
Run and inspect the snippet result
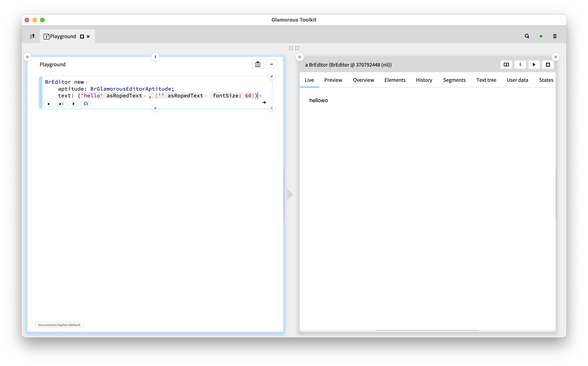pos(61,104)
